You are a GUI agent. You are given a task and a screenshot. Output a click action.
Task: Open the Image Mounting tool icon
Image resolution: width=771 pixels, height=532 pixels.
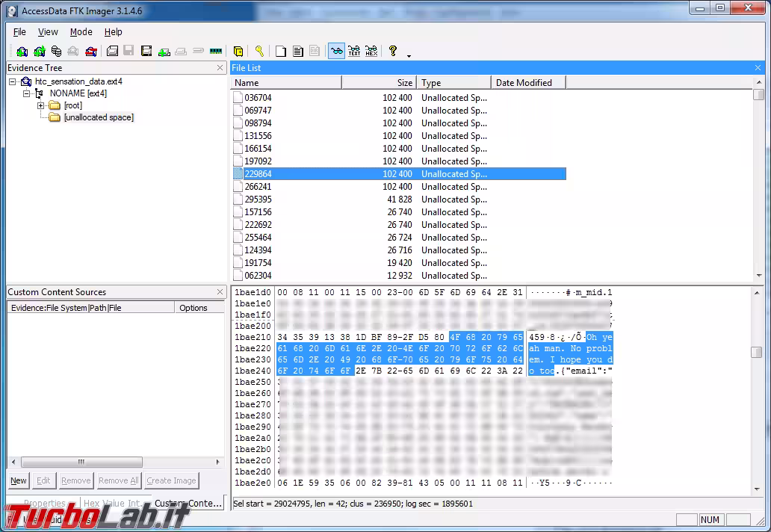56,51
